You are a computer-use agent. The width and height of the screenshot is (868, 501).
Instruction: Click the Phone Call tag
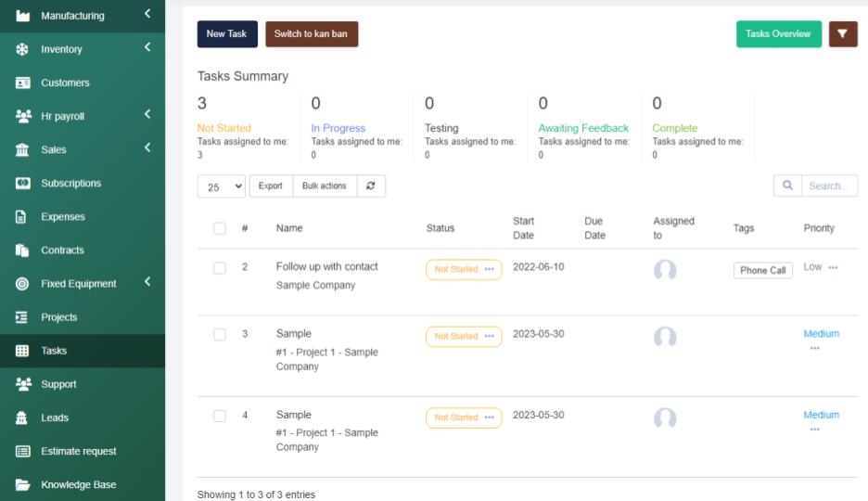point(762,271)
